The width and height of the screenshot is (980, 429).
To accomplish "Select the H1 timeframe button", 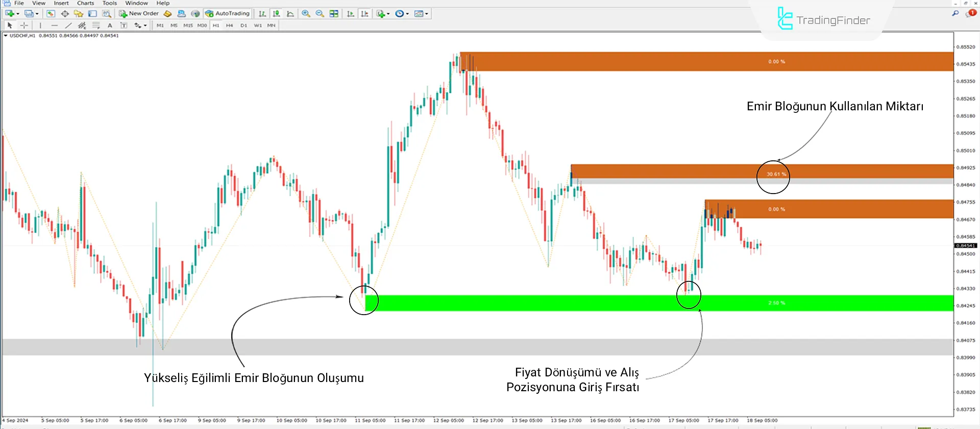I will point(216,25).
